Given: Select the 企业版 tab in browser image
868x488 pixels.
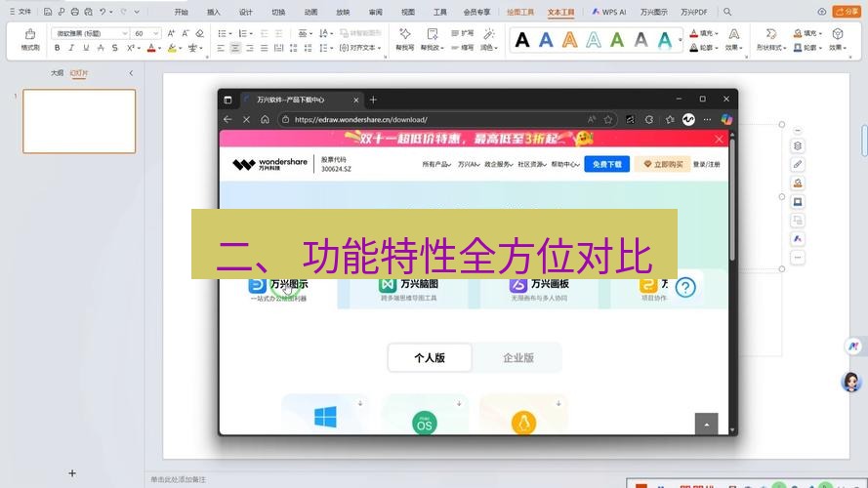Looking at the screenshot, I should pos(518,358).
